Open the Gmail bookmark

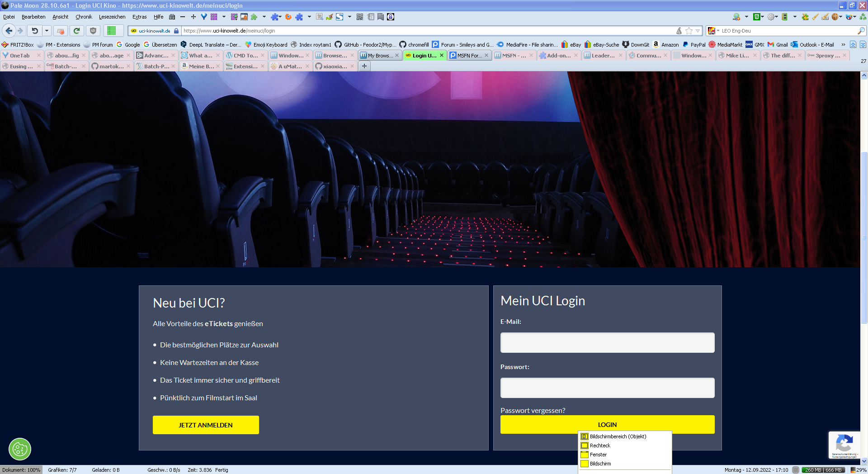[x=778, y=44]
